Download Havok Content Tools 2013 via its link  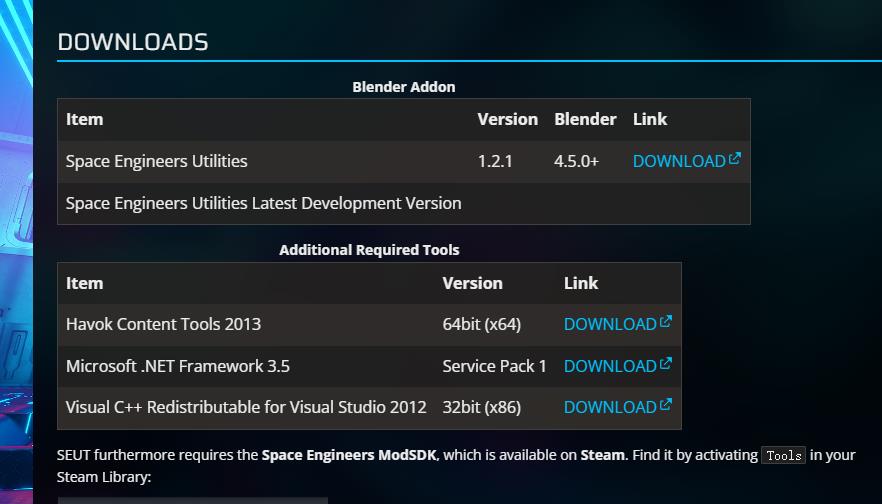[610, 324]
